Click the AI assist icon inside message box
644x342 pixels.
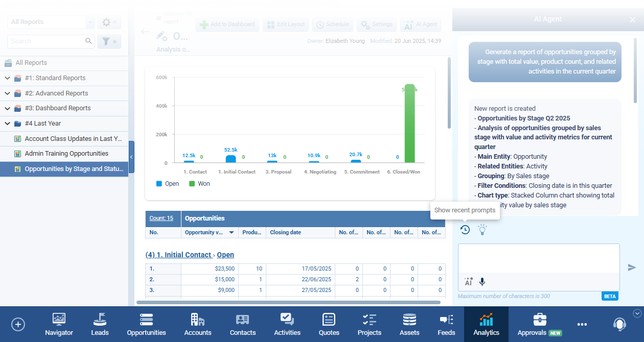(468, 281)
